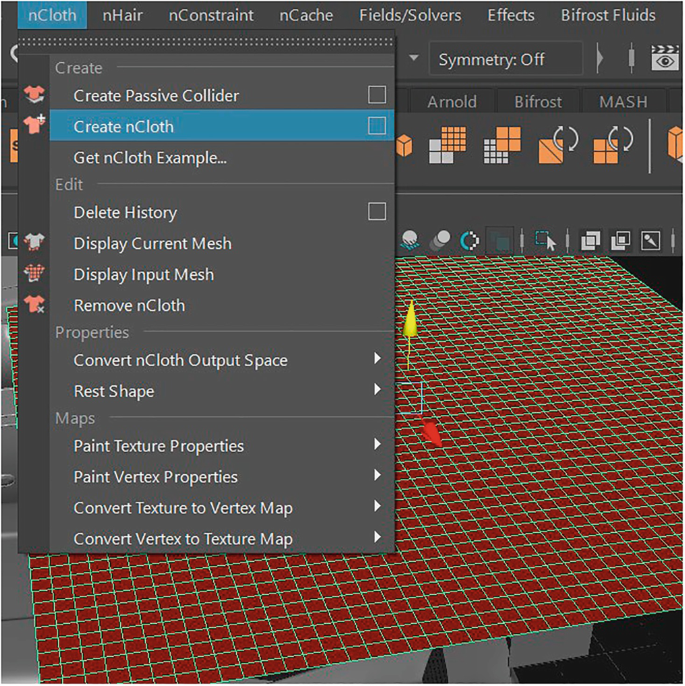Choose Paint Vertex Properties menu entry

tap(156, 477)
